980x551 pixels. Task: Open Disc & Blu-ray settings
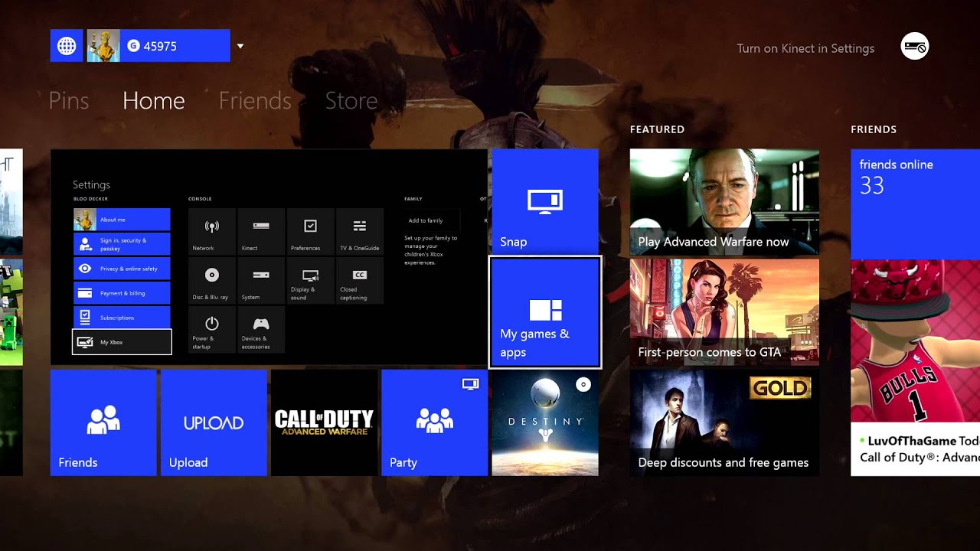click(x=212, y=280)
